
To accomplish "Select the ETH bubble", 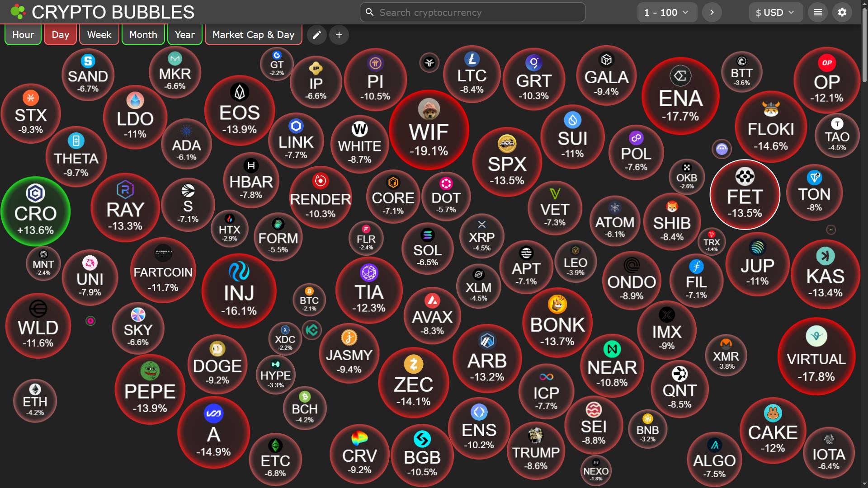I will point(35,400).
